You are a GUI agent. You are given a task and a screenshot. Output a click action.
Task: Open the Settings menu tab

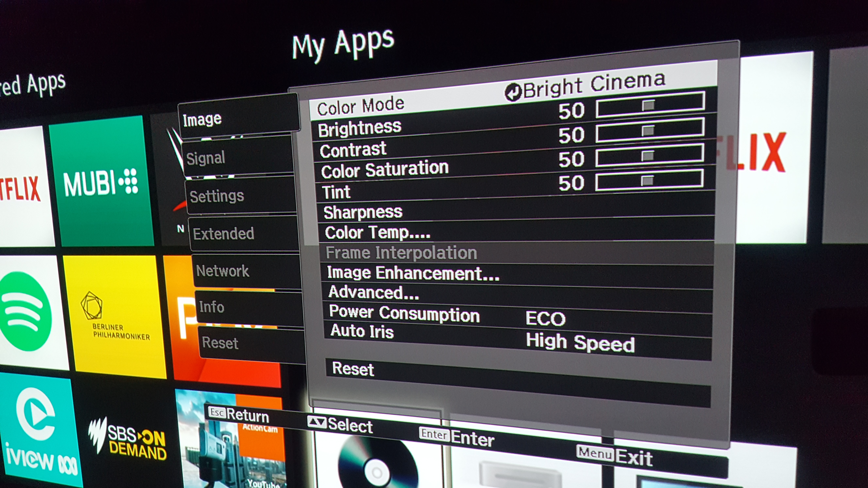[241, 195]
